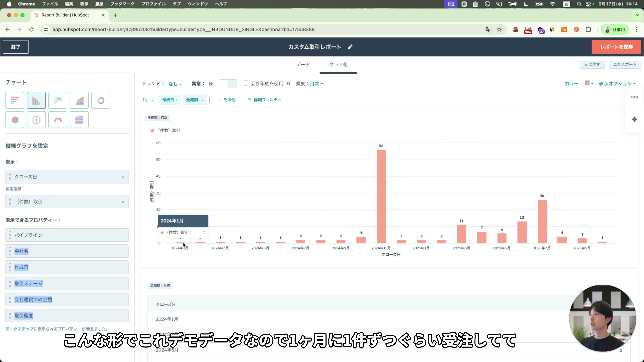Open the 頻度 月次 frequency dropdown
Image resolution: width=644 pixels, height=362 pixels.
coord(316,84)
